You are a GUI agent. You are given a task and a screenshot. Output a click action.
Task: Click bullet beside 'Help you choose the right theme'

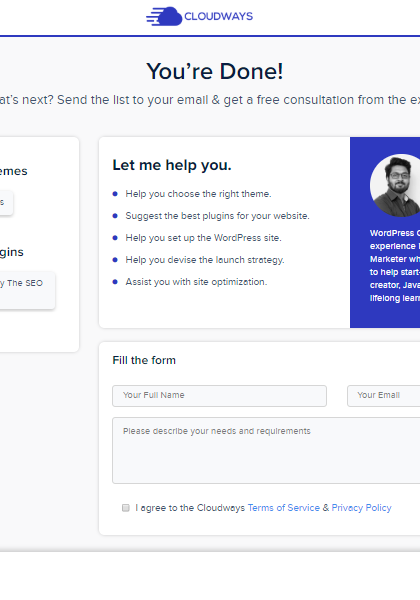[115, 194]
